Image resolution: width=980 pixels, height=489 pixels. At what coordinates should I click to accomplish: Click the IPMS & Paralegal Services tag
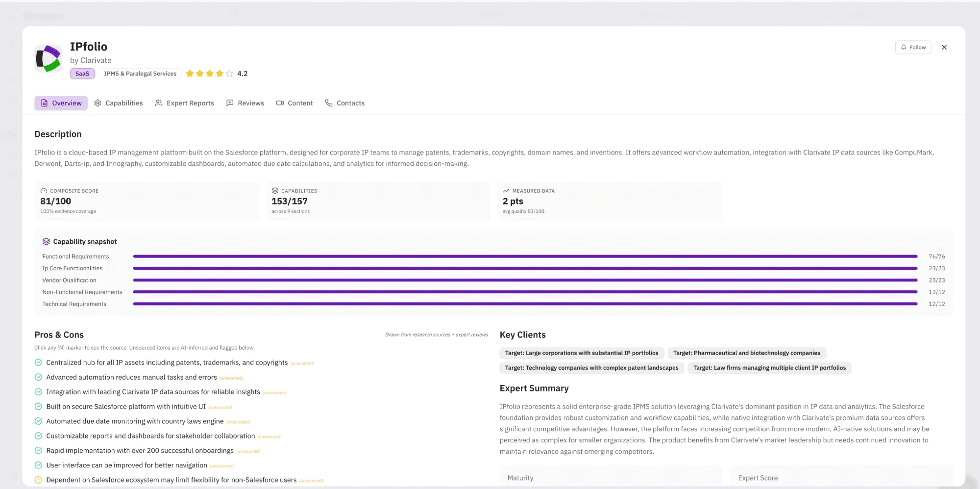point(140,74)
